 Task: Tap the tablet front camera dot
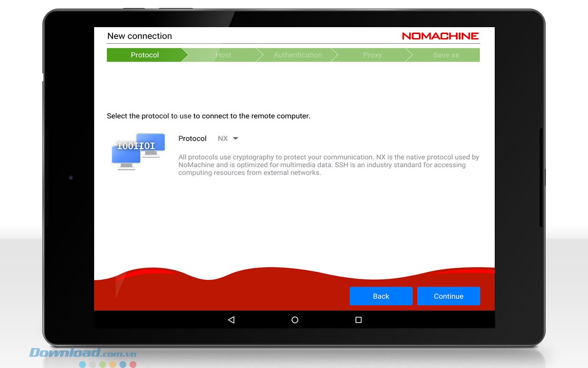click(x=71, y=178)
